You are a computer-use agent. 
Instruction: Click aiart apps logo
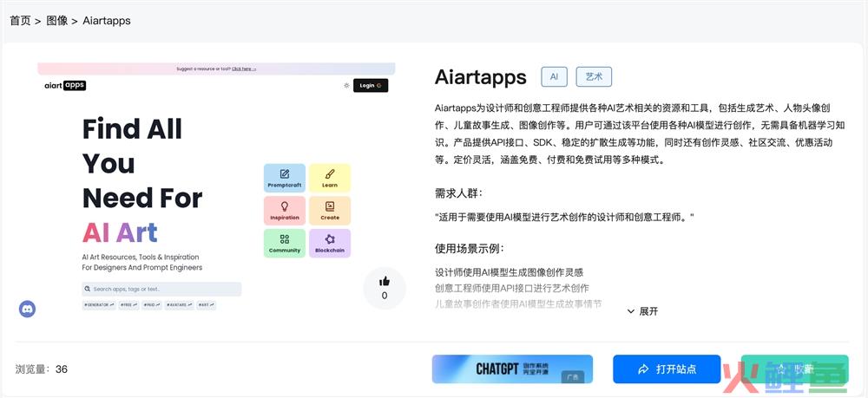click(65, 85)
